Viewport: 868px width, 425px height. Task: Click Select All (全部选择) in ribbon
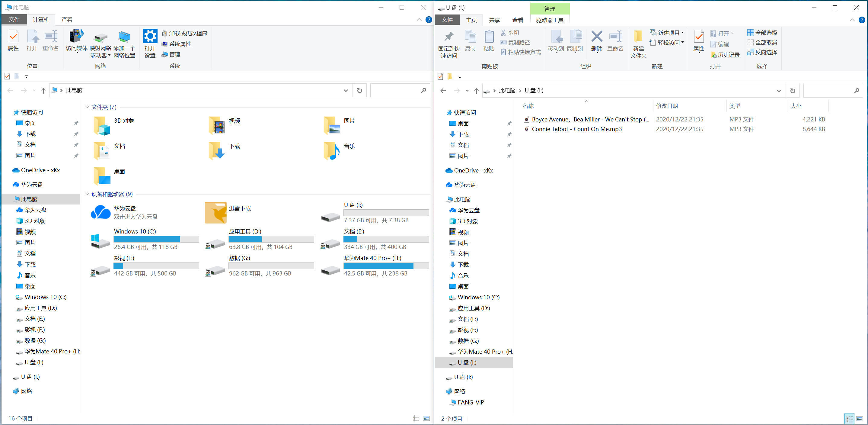[x=762, y=33]
